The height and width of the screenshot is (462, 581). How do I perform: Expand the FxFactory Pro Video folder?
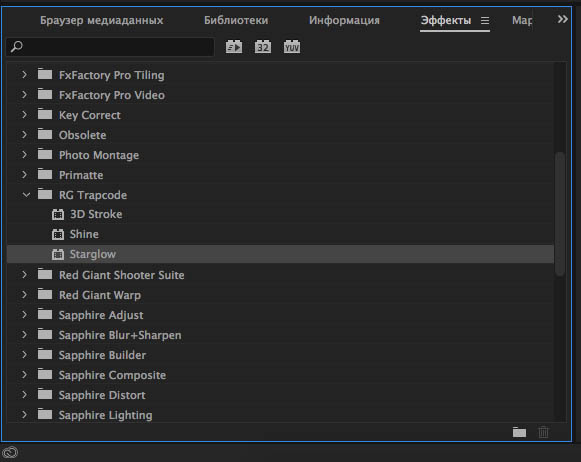(24, 94)
